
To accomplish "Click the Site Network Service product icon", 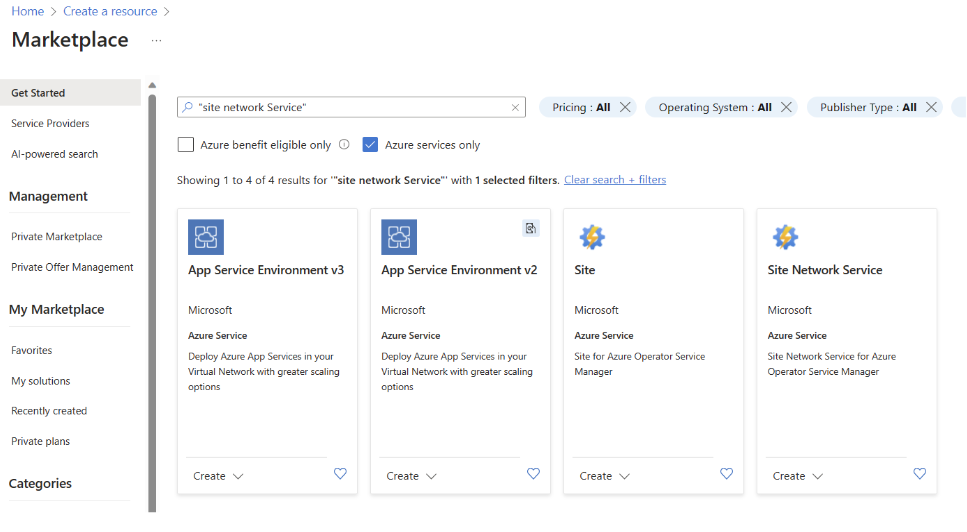I will [x=785, y=237].
